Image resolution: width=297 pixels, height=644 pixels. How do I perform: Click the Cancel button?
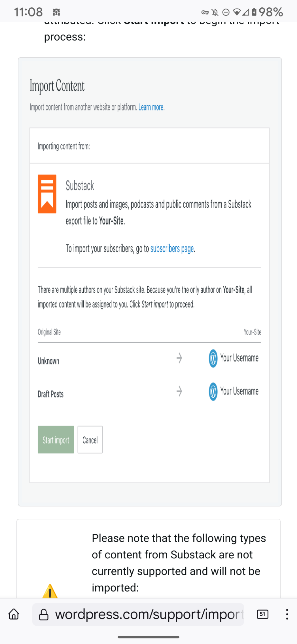[90, 440]
